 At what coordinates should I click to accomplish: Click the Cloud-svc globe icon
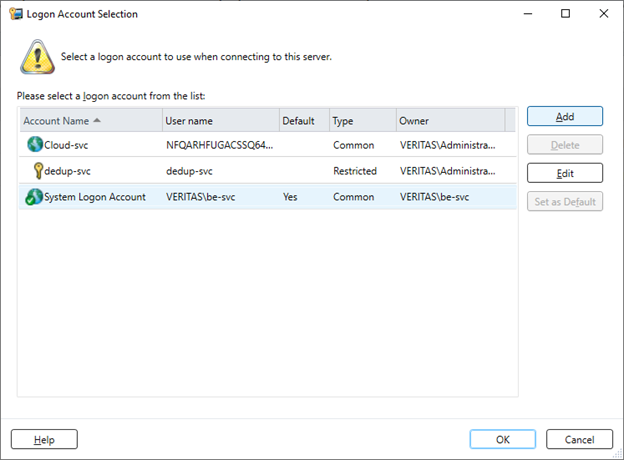pos(35,144)
